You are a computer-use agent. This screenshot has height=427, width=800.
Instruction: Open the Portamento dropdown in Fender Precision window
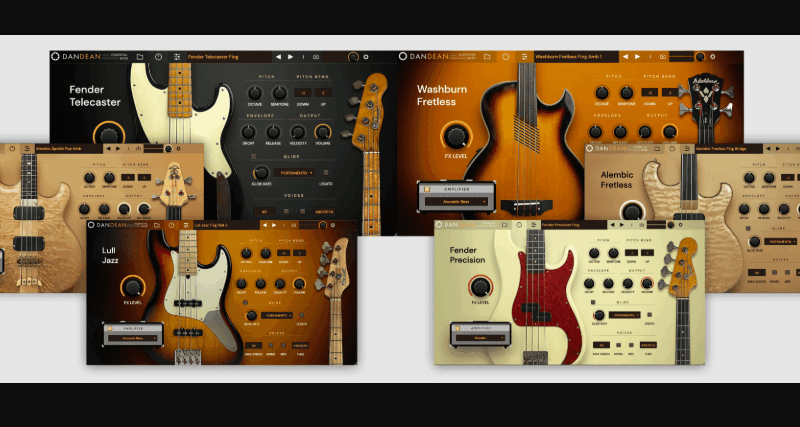tap(624, 315)
